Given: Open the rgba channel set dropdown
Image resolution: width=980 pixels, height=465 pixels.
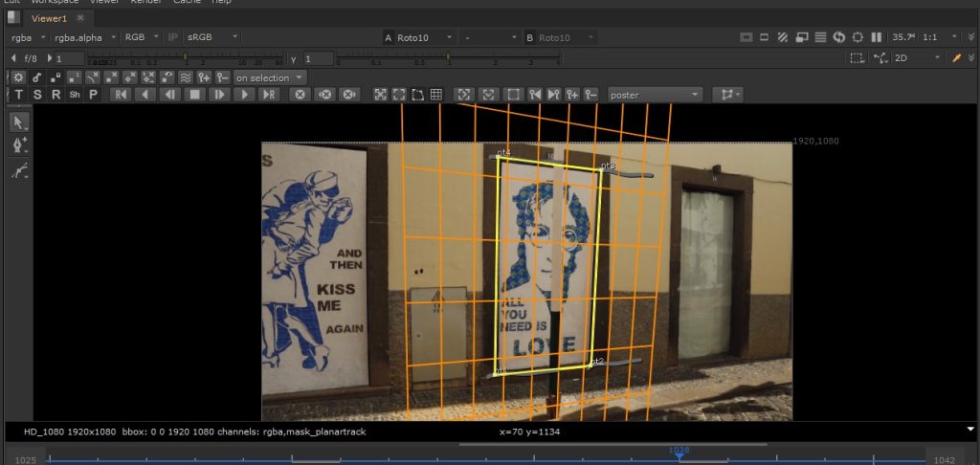Looking at the screenshot, I should pyautogui.click(x=28, y=37).
